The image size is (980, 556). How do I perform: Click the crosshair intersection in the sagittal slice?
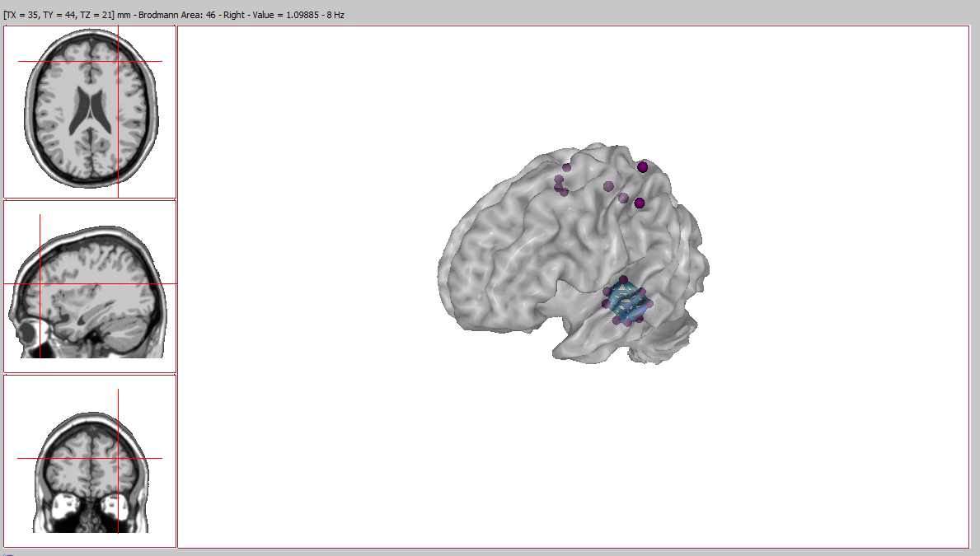tap(40, 283)
